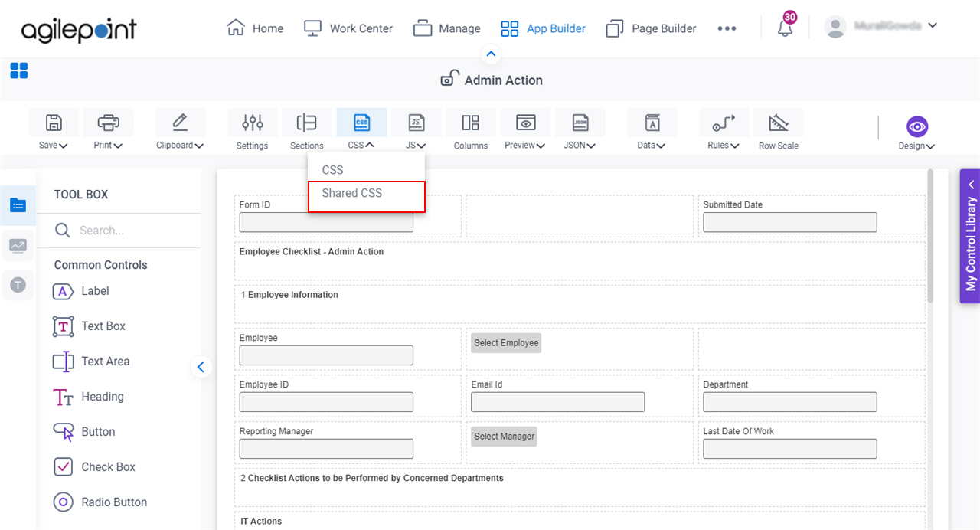
Task: Click the Print toolbar icon
Action: [x=108, y=123]
